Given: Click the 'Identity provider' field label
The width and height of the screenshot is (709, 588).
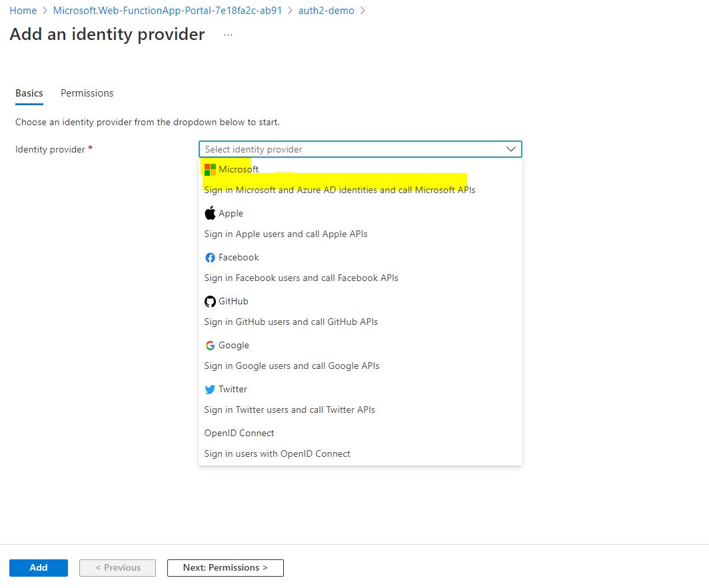Looking at the screenshot, I should [x=50, y=150].
